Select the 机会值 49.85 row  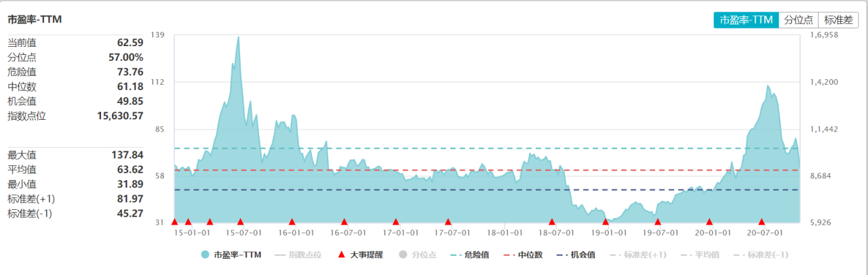(x=75, y=102)
